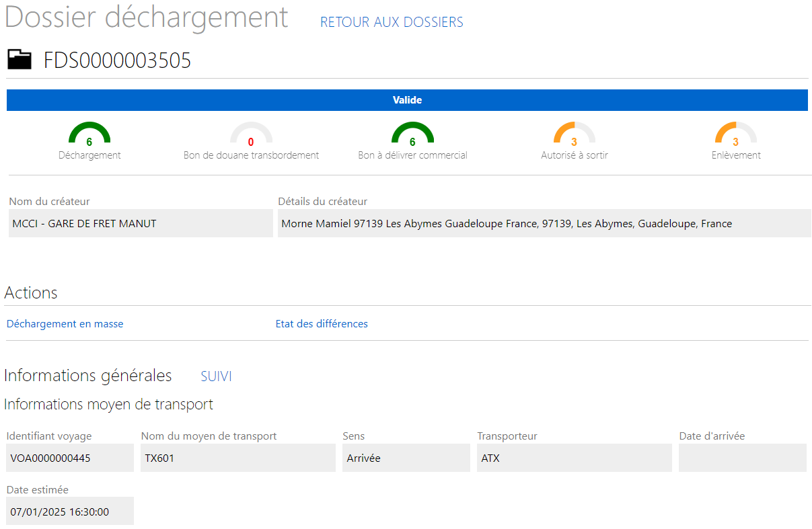Click the Bon à délivrer commercial gauge
Screen dimensions: 812x529
point(412,135)
